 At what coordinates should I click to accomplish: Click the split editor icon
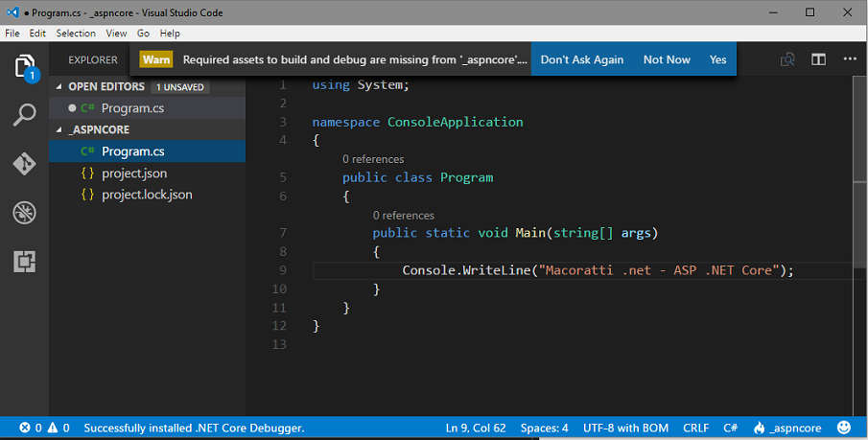pos(819,59)
